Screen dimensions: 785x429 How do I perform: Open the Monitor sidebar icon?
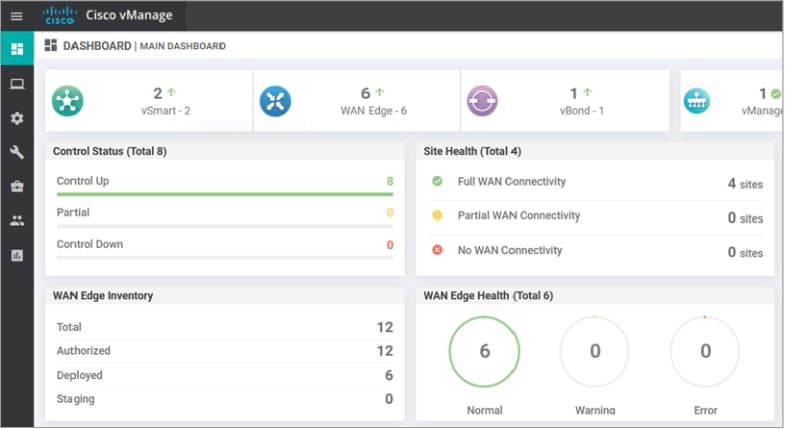tap(17, 84)
